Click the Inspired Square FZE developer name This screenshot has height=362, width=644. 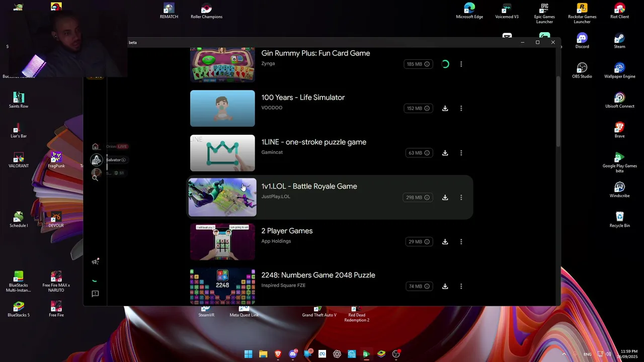pos(283,286)
